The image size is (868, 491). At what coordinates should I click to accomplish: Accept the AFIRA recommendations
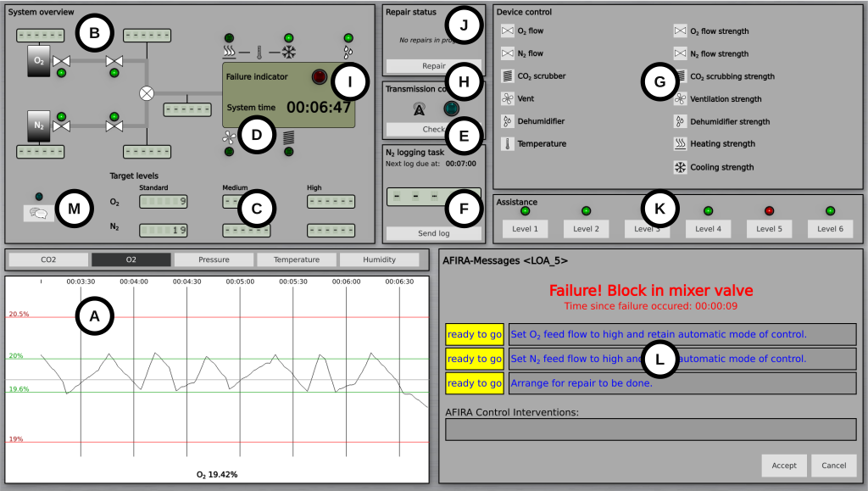coord(784,466)
